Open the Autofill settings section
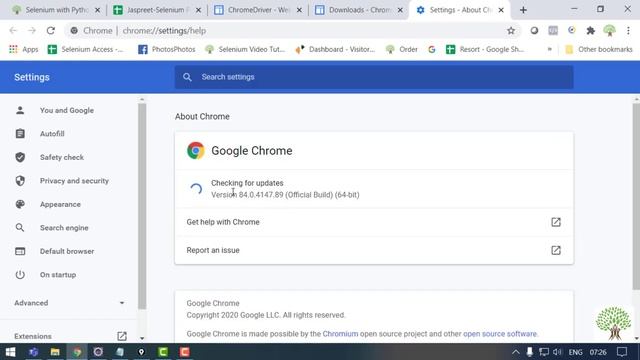The height and width of the screenshot is (360, 640). tap(52, 134)
